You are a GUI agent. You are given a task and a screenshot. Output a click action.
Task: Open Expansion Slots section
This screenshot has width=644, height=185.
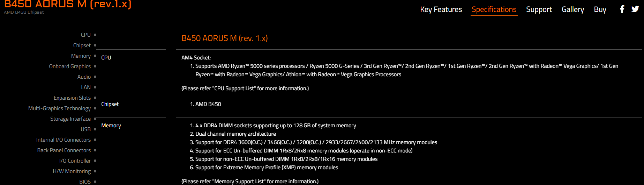click(x=72, y=98)
